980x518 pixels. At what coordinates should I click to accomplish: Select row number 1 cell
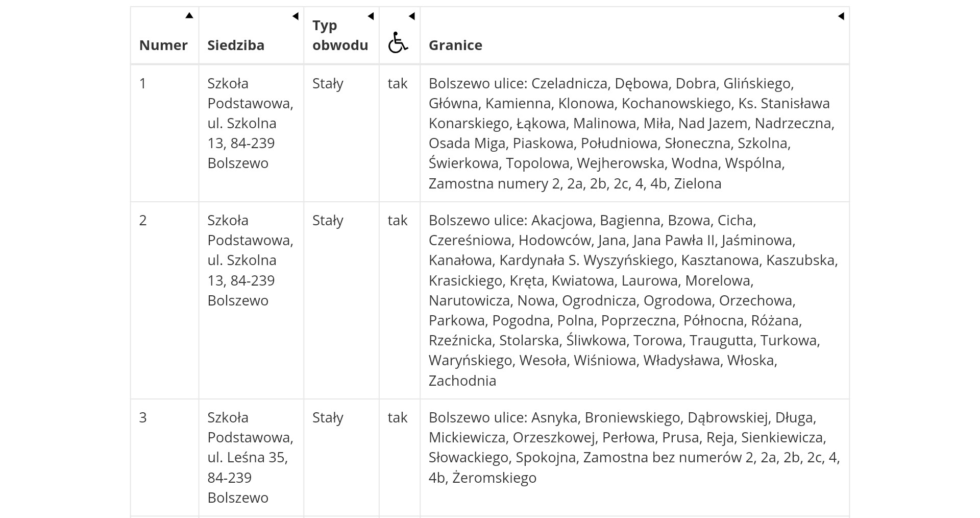tap(143, 83)
